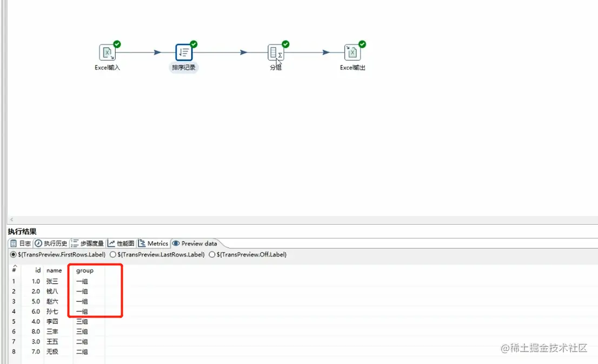The width and height of the screenshot is (598, 364).
Task: Select the Excel输出 step icon
Action: tap(353, 52)
